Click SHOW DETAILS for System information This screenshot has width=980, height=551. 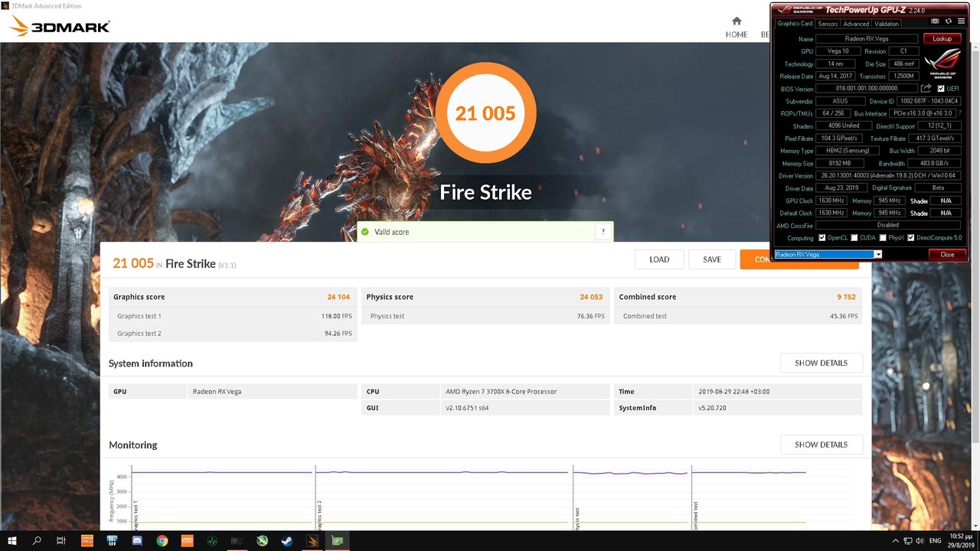point(822,363)
